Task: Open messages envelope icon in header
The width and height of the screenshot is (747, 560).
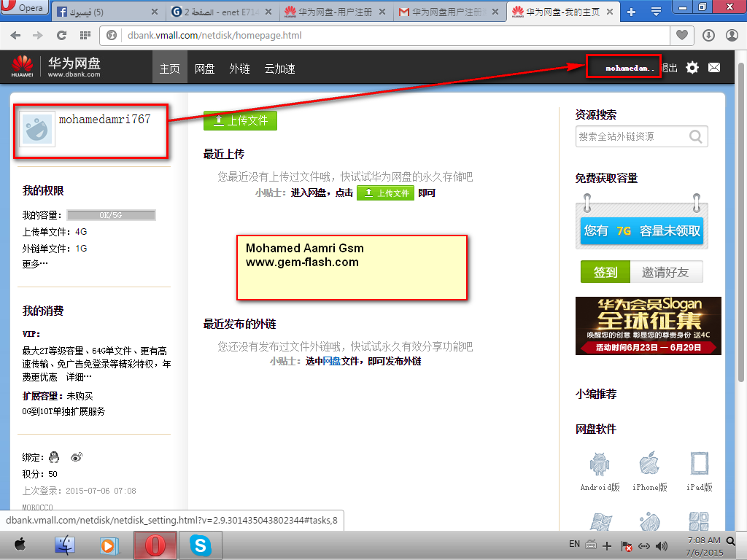Action: pyautogui.click(x=714, y=68)
